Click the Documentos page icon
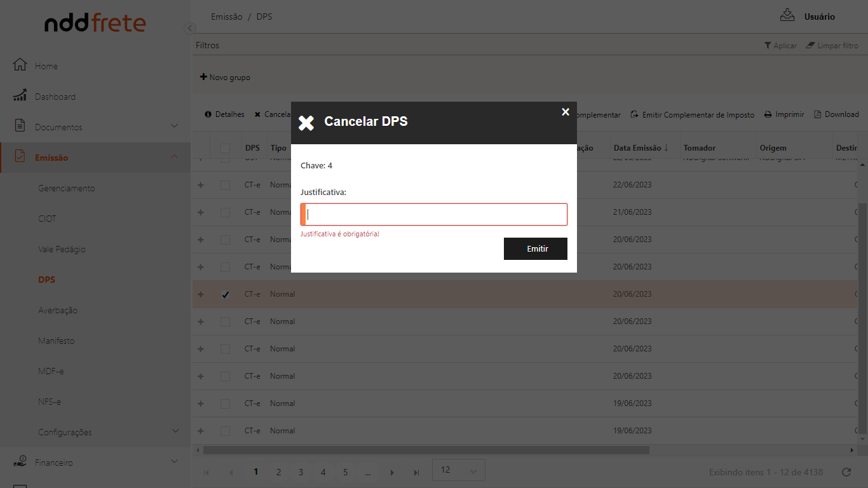Viewport: 868px width, 488px height. coord(20,126)
